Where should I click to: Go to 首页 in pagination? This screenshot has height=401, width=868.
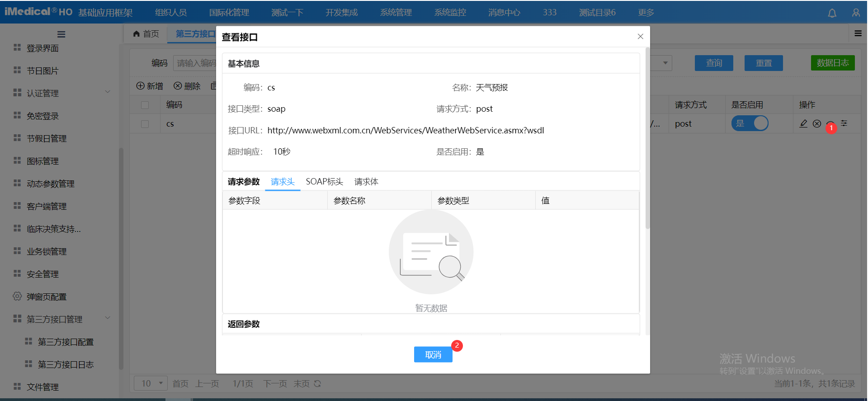[x=180, y=383]
